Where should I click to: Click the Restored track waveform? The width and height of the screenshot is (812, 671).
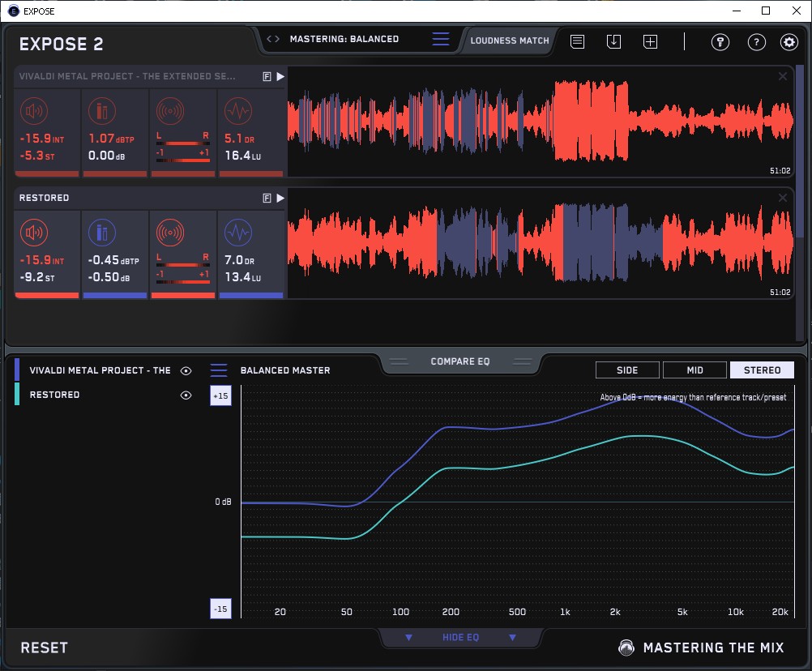(x=541, y=243)
